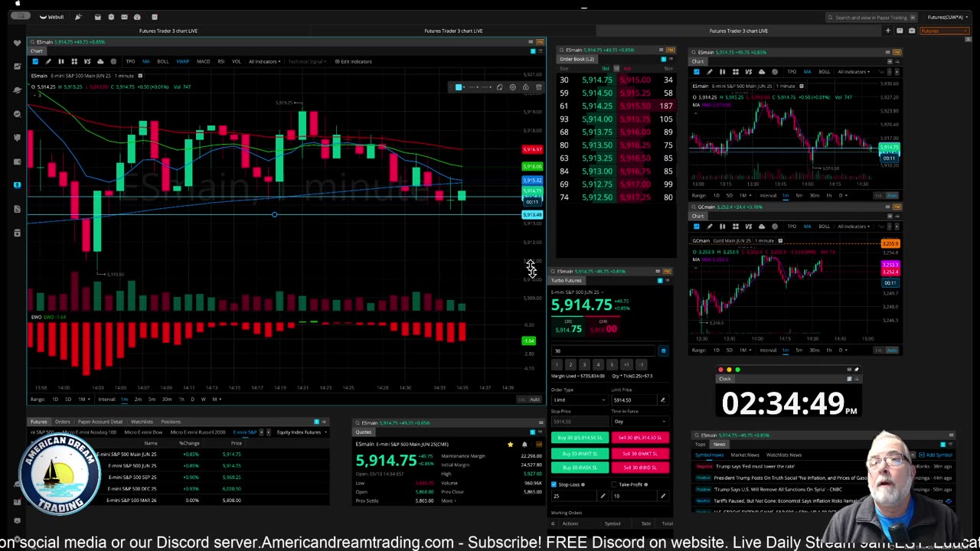Click the info icon next to Take-Profit
The image size is (980, 551).
pyautogui.click(x=645, y=484)
